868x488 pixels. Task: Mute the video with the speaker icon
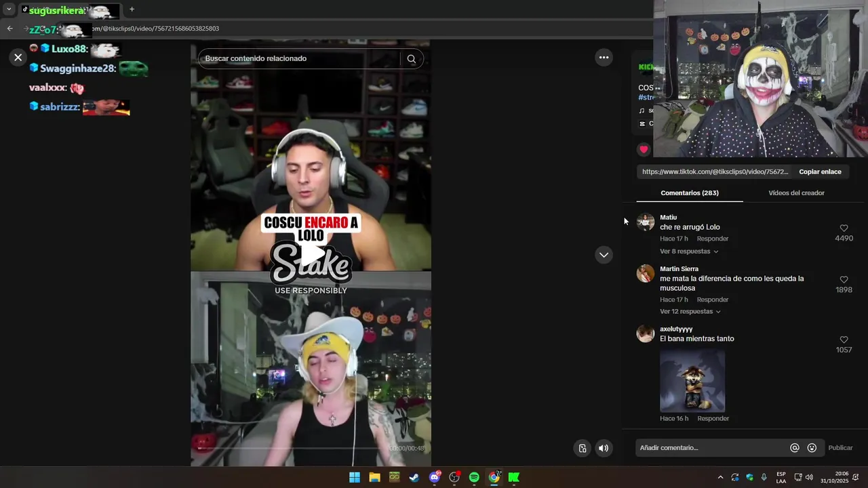604,448
